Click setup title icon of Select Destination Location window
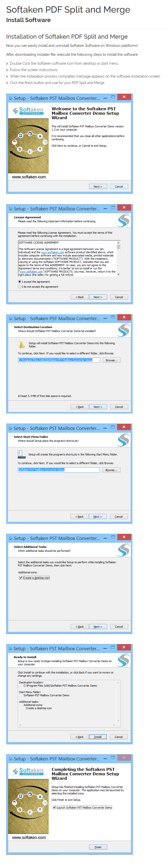 [x=10, y=318]
